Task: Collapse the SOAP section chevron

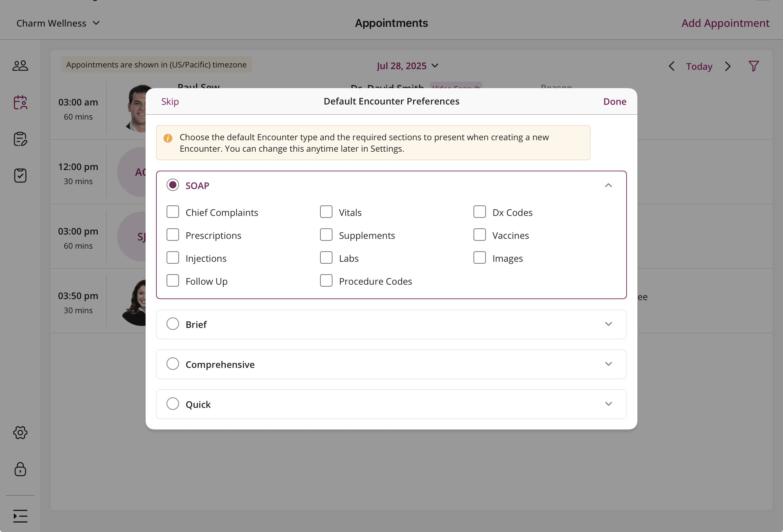Action: pyautogui.click(x=609, y=185)
